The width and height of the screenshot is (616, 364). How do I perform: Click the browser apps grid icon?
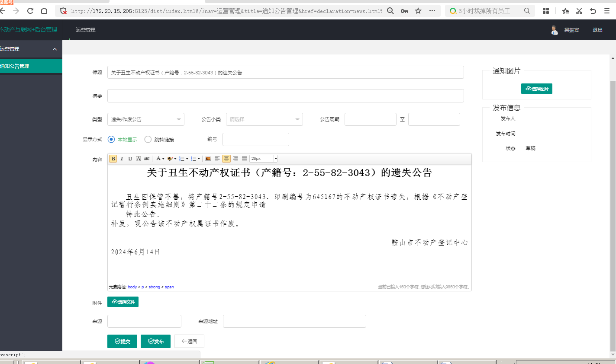546,11
